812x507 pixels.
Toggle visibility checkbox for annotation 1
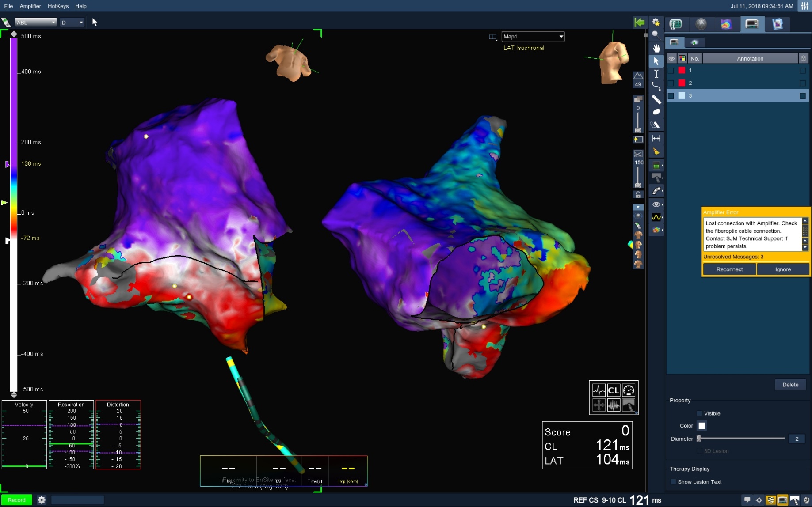click(x=671, y=71)
